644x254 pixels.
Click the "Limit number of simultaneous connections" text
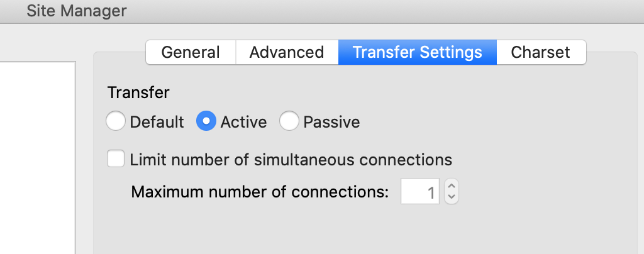[291, 159]
